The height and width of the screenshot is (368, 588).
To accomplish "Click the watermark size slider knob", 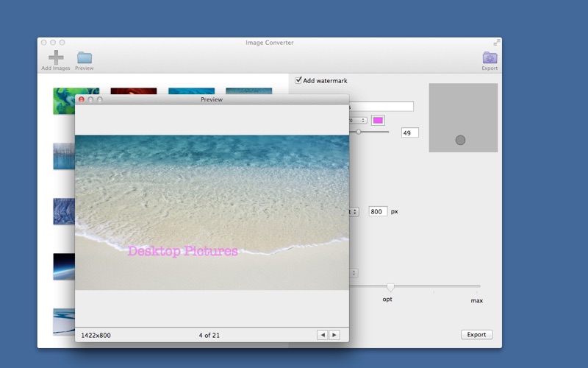I will click(359, 132).
